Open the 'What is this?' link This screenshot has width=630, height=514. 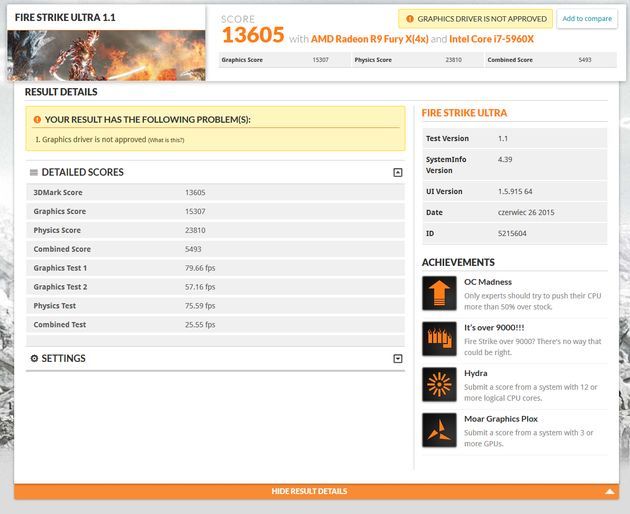point(166,140)
